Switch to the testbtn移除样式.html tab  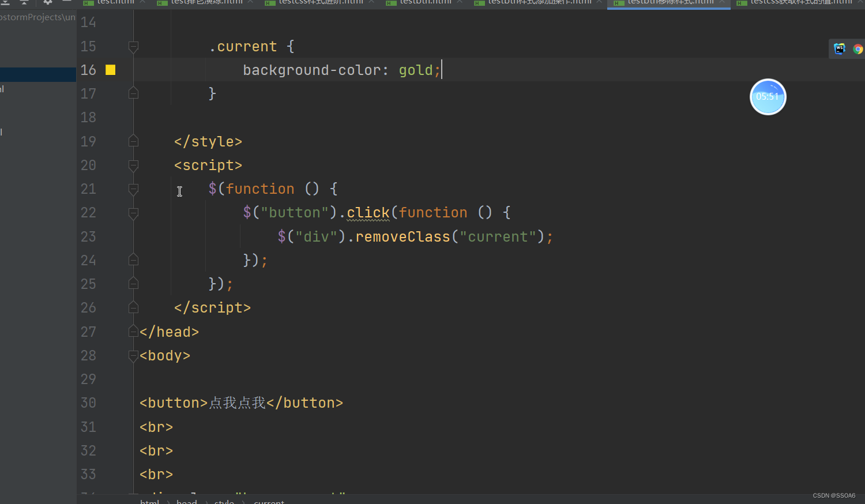pos(669,3)
